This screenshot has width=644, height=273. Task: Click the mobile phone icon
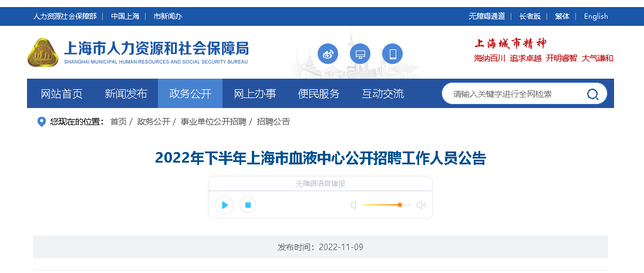click(392, 55)
